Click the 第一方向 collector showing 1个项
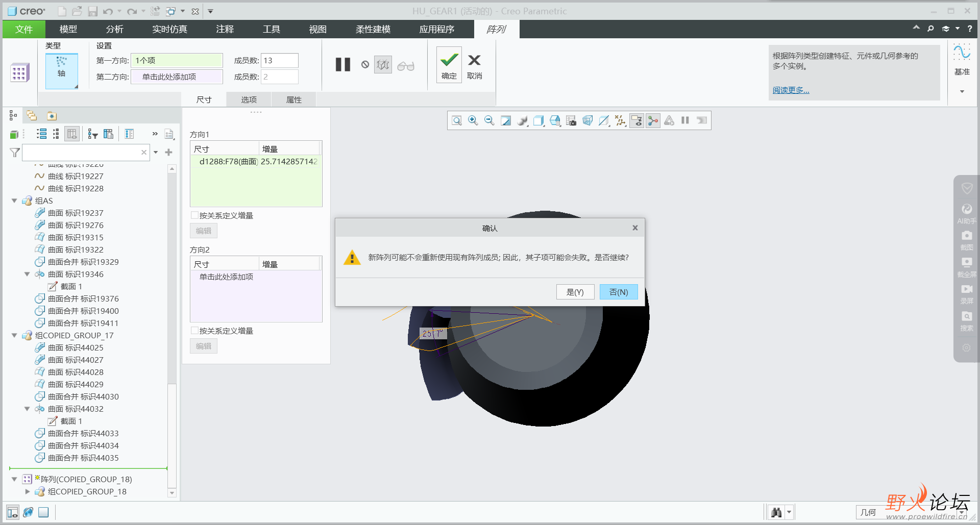Image resolution: width=980 pixels, height=525 pixels. [177, 60]
